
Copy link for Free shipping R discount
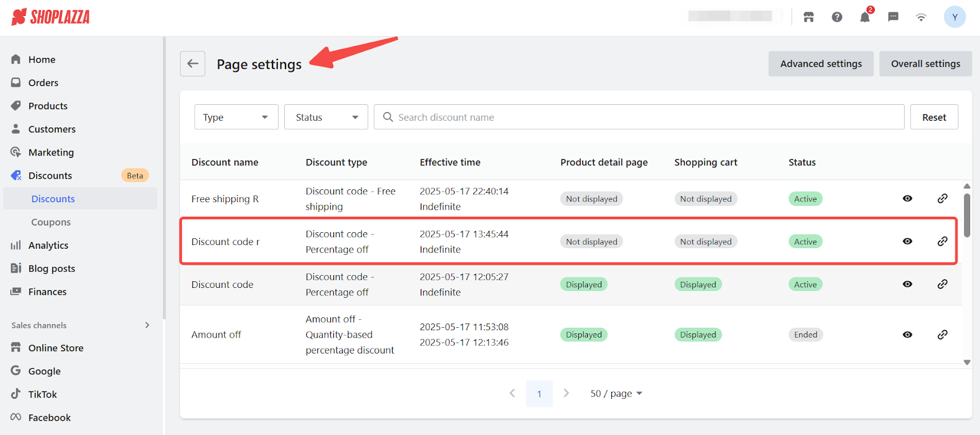(x=942, y=199)
